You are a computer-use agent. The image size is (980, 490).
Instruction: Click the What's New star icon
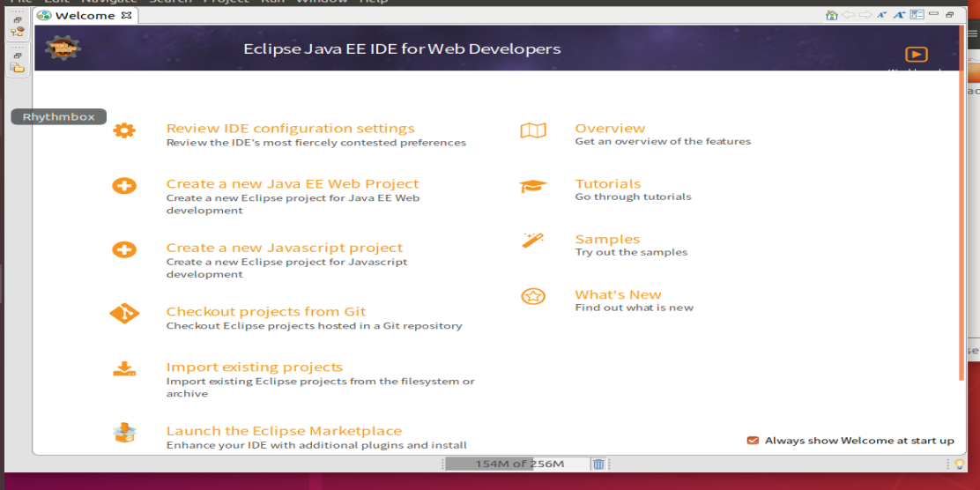[533, 296]
